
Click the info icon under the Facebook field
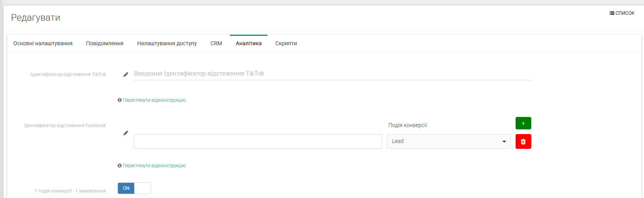point(119,166)
